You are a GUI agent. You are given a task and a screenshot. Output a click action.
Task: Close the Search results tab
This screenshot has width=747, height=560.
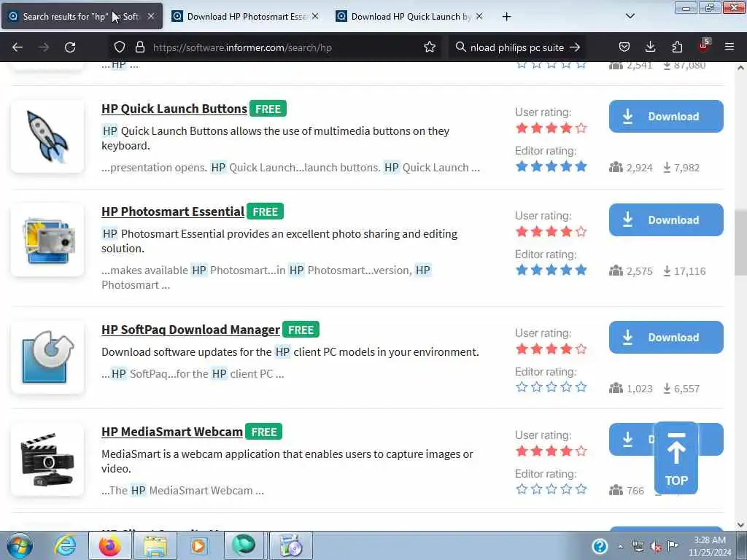(x=150, y=17)
